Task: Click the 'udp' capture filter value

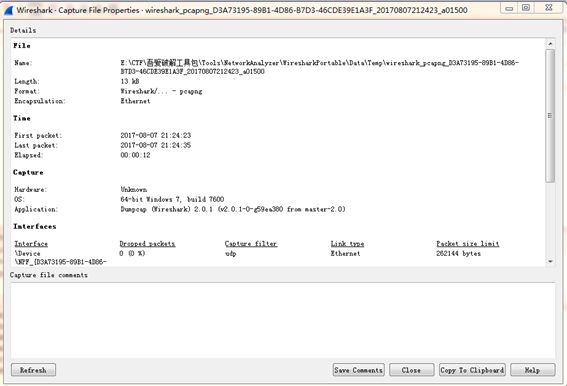Action: click(x=230, y=254)
